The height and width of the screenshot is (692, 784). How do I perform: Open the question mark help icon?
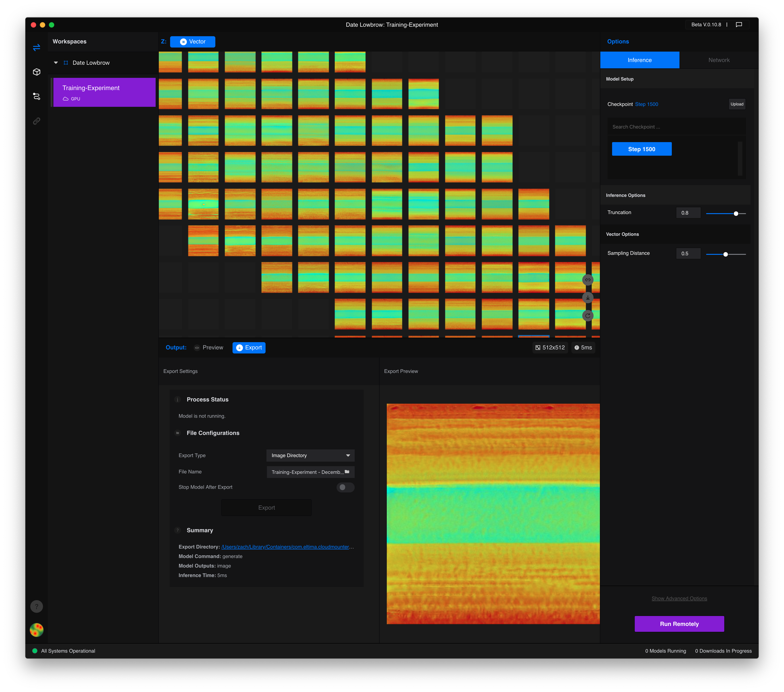point(36,606)
